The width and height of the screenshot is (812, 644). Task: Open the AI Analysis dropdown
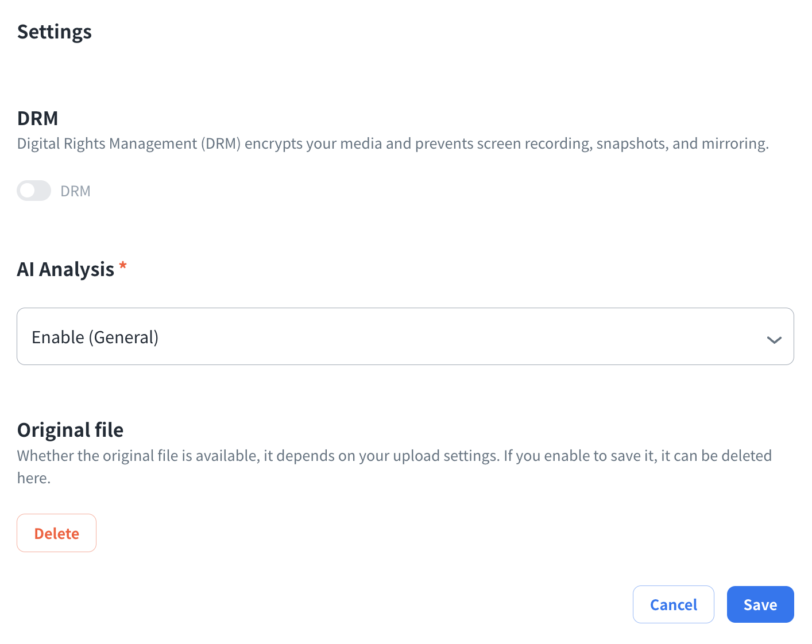pos(405,336)
